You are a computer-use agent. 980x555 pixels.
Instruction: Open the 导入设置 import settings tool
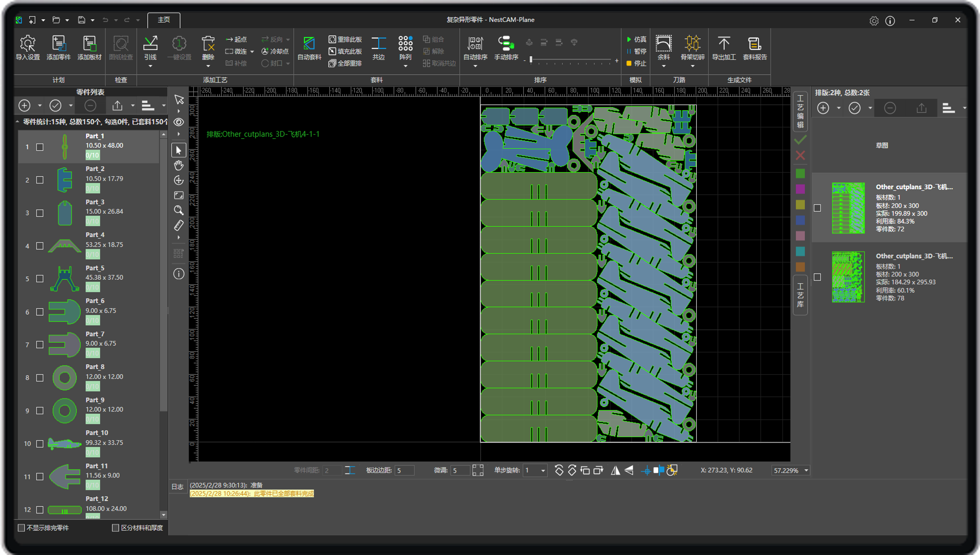click(28, 48)
